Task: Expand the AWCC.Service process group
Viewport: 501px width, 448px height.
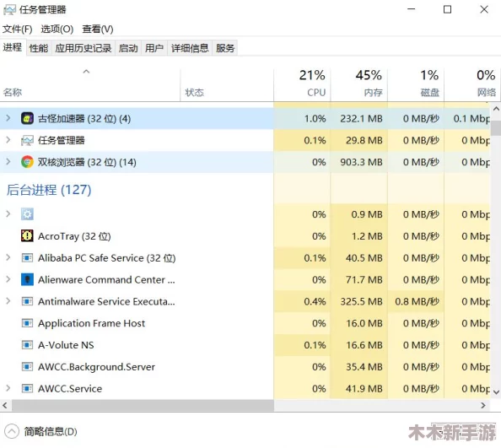Action: pos(8,388)
